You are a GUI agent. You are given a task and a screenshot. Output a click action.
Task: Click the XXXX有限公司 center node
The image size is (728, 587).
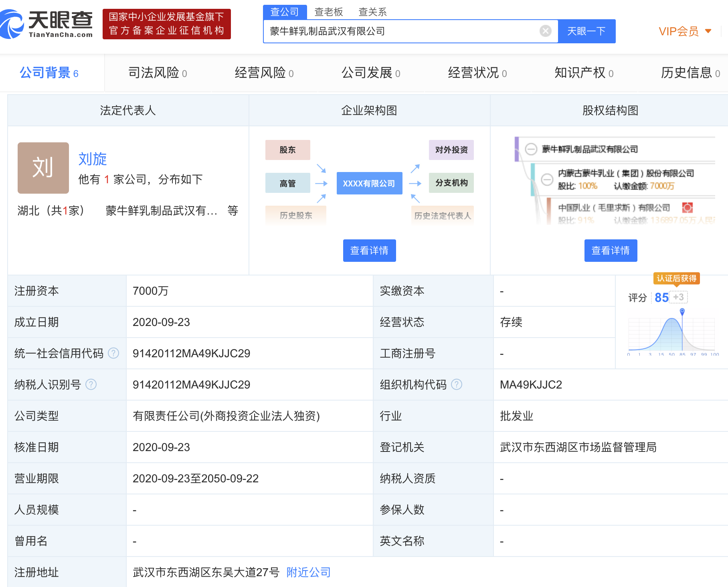point(369,183)
